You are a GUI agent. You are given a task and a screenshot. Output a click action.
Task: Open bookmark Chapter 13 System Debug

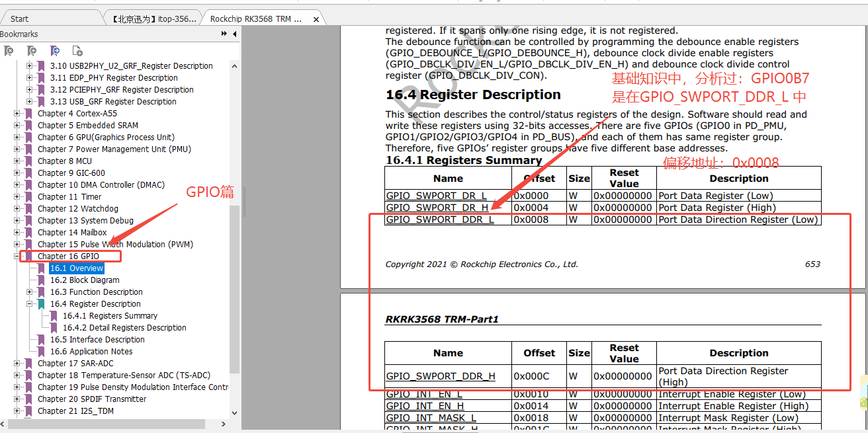[x=85, y=221]
